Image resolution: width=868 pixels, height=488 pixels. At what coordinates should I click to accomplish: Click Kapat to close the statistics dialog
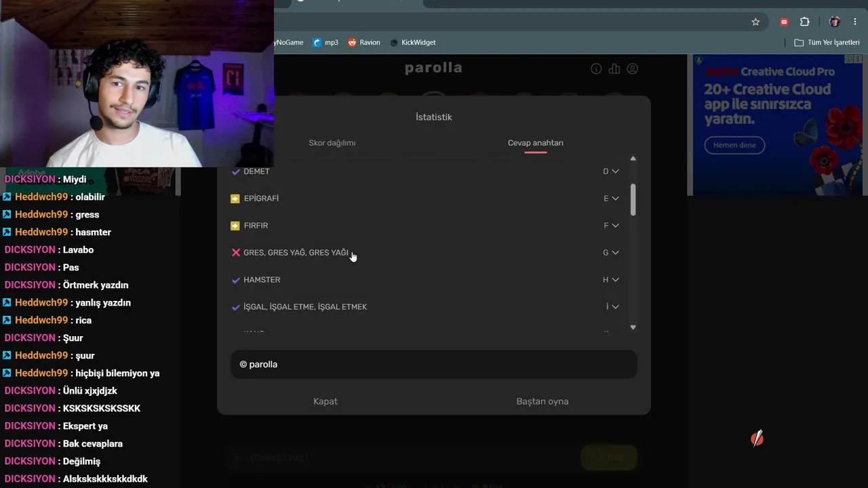(x=325, y=401)
